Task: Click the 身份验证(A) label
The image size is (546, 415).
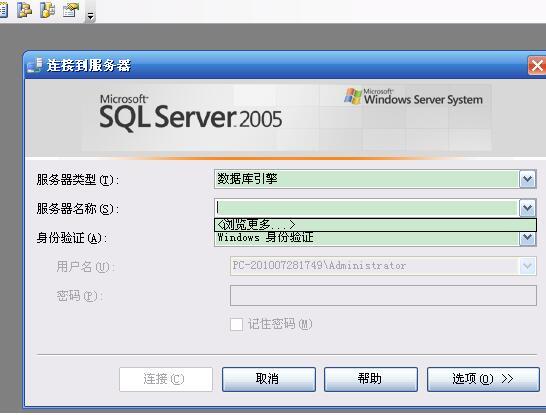Action: click(x=72, y=238)
